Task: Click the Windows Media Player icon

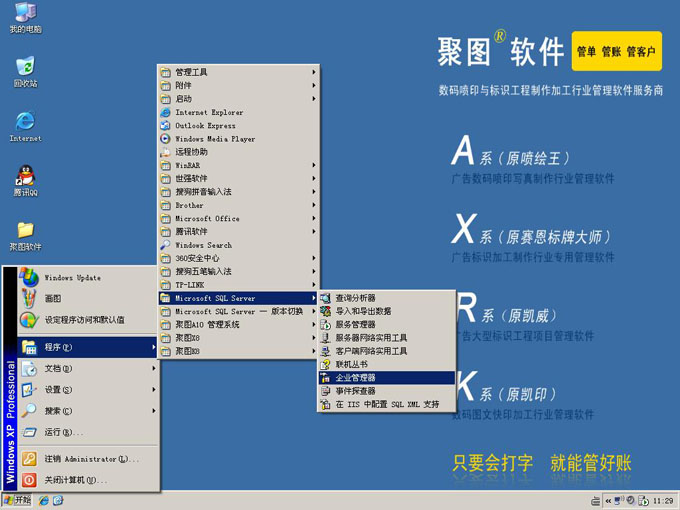Action: 165,139
